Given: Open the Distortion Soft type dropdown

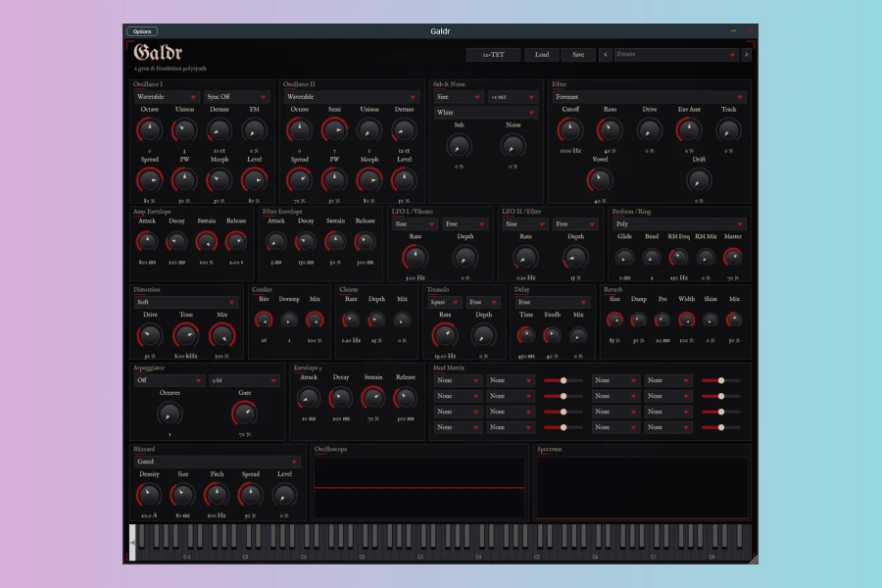Looking at the screenshot, I should [x=185, y=302].
